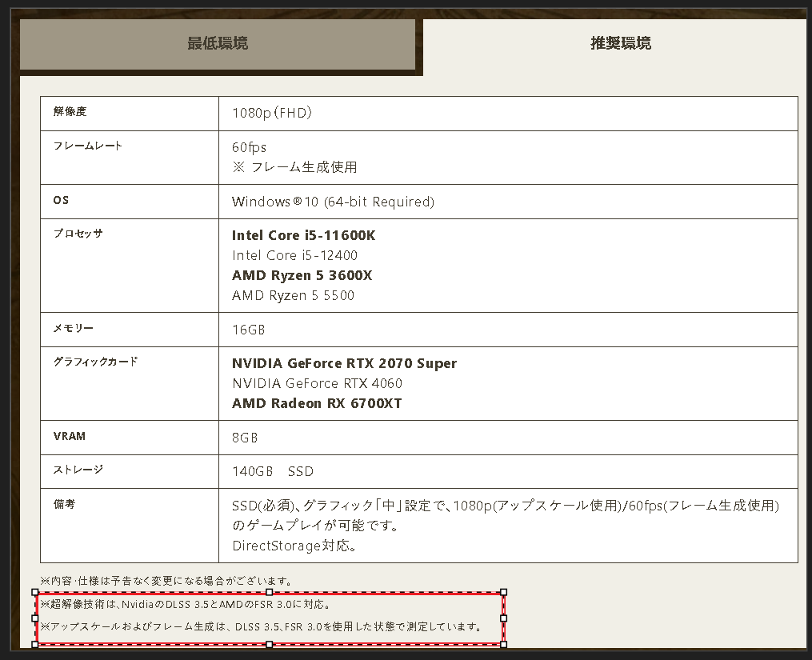Select NVIDIA GeForce RTX 4060 text
The image size is (812, 660).
[x=317, y=383]
